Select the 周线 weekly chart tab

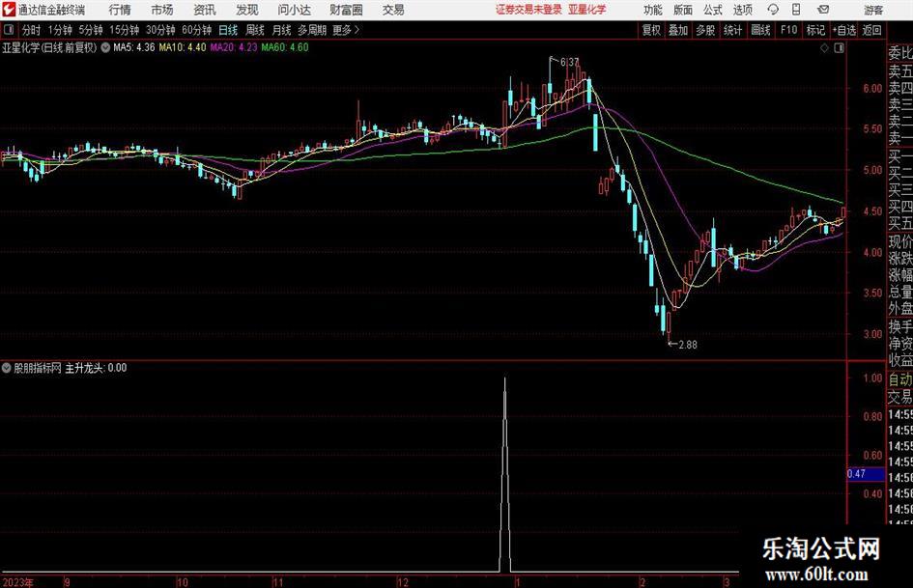click(255, 30)
